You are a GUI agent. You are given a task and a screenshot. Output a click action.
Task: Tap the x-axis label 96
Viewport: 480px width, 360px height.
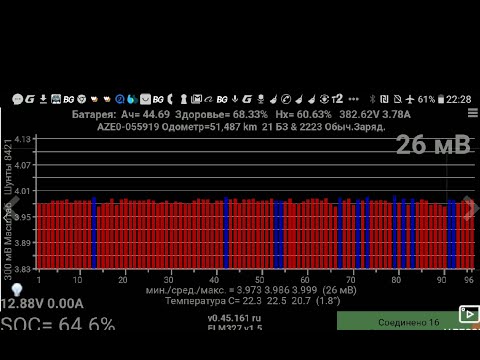(469, 279)
